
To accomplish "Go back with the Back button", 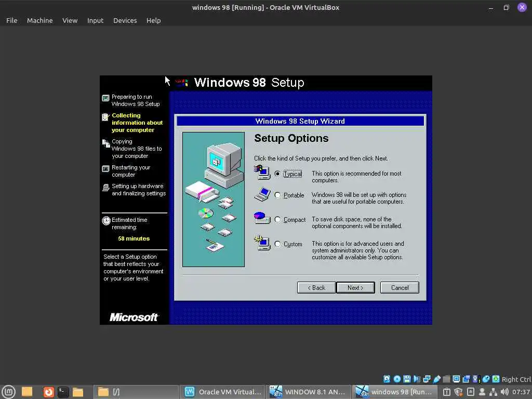I will pyautogui.click(x=316, y=288).
